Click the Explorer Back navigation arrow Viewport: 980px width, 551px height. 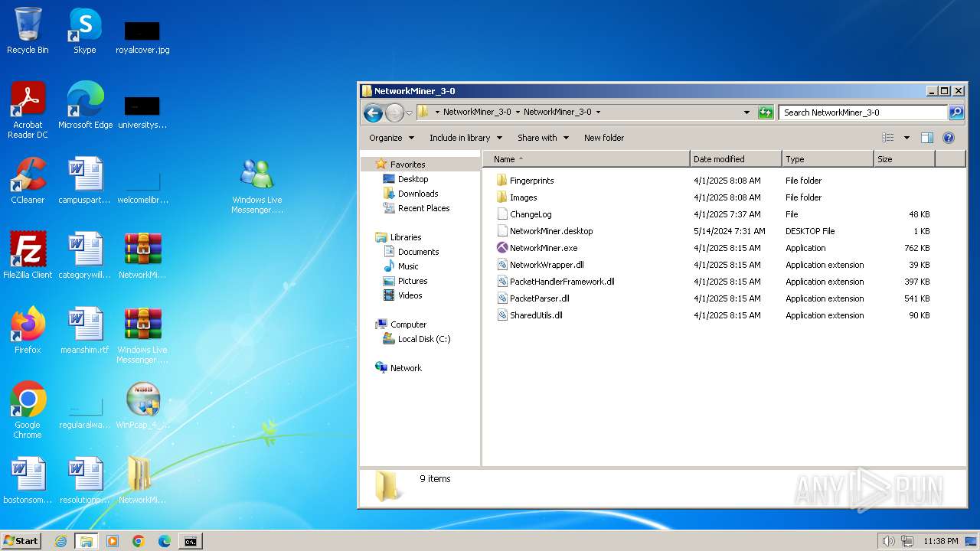(x=373, y=112)
